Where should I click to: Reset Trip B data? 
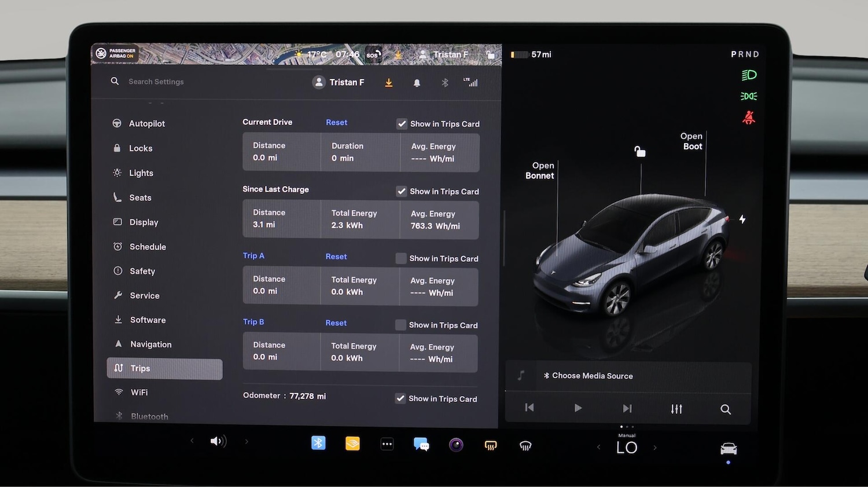[x=336, y=323]
